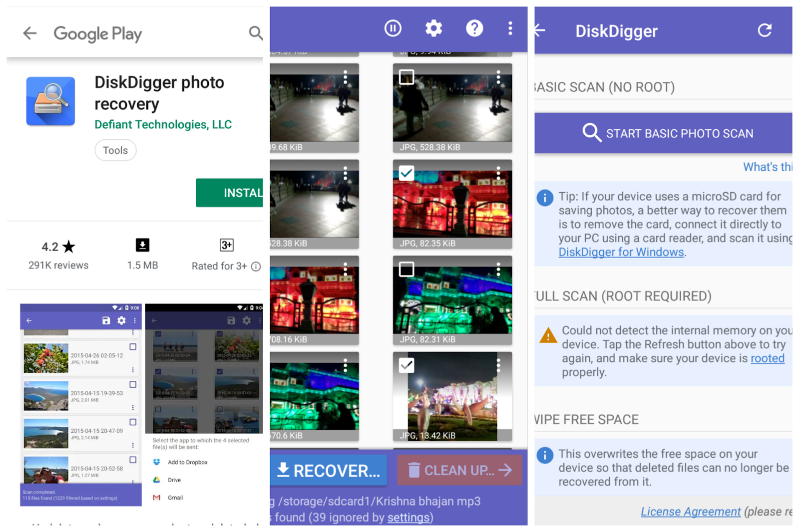Uncheck the JPG, 13.42 KiB photo checkbox
The image size is (799, 532).
pyautogui.click(x=406, y=365)
